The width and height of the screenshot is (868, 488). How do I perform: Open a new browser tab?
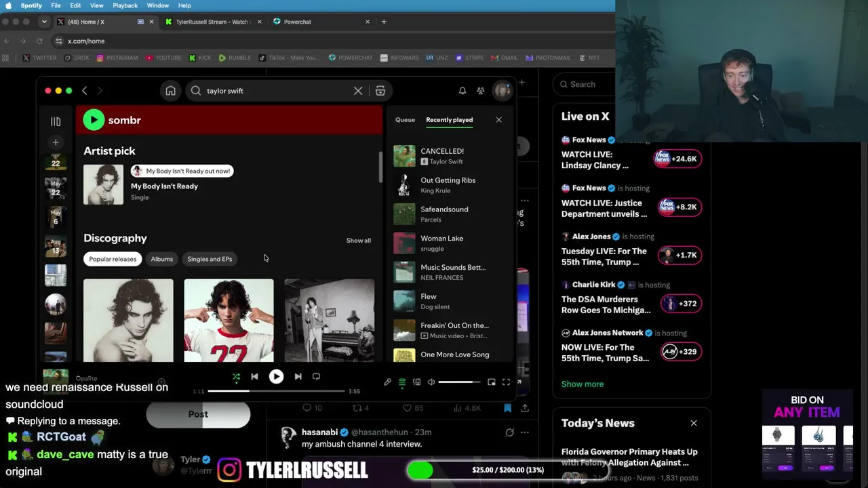384,22
